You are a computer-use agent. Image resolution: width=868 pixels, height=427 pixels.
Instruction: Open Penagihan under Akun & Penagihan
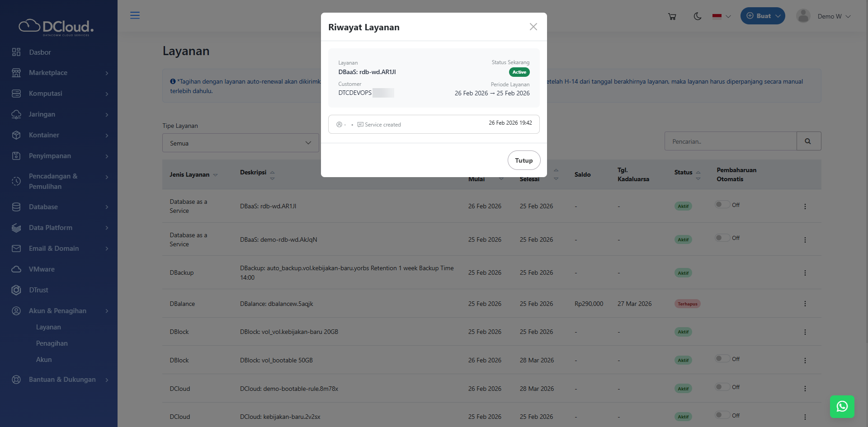tap(52, 343)
